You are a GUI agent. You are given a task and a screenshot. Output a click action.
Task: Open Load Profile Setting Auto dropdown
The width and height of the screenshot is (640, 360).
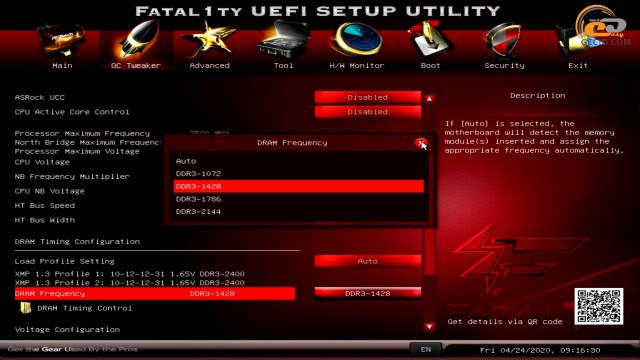click(x=368, y=261)
